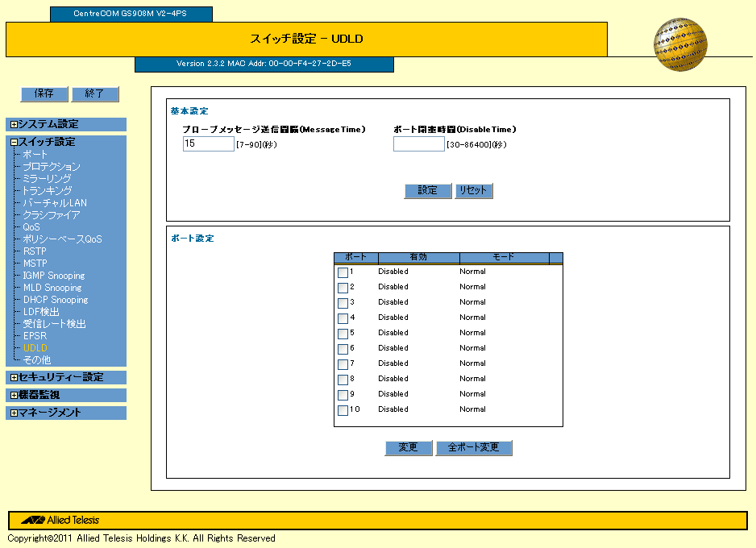
Task: Expand the機器監視 menu section
Action: (14, 396)
